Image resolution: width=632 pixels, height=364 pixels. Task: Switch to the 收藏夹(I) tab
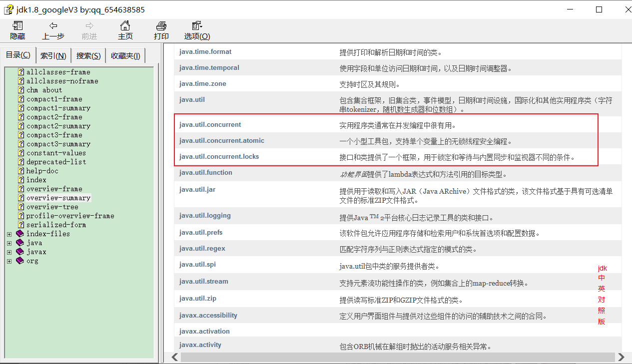(x=125, y=56)
